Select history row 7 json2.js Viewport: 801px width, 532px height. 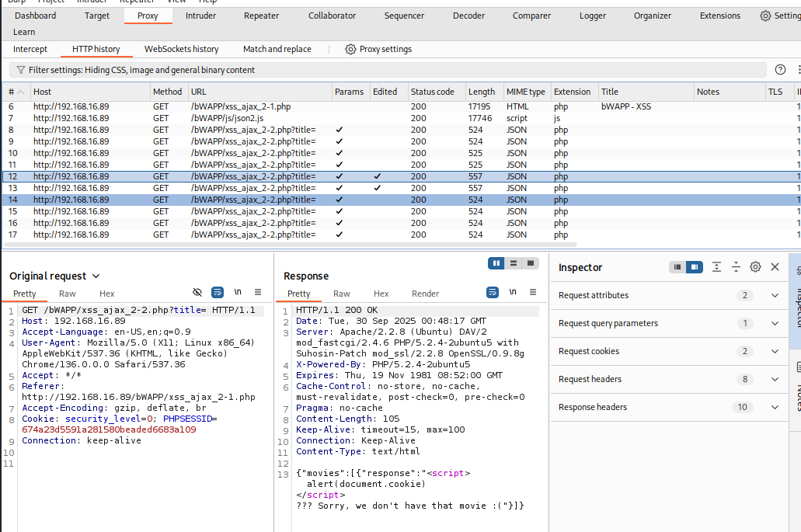[x=401, y=119]
